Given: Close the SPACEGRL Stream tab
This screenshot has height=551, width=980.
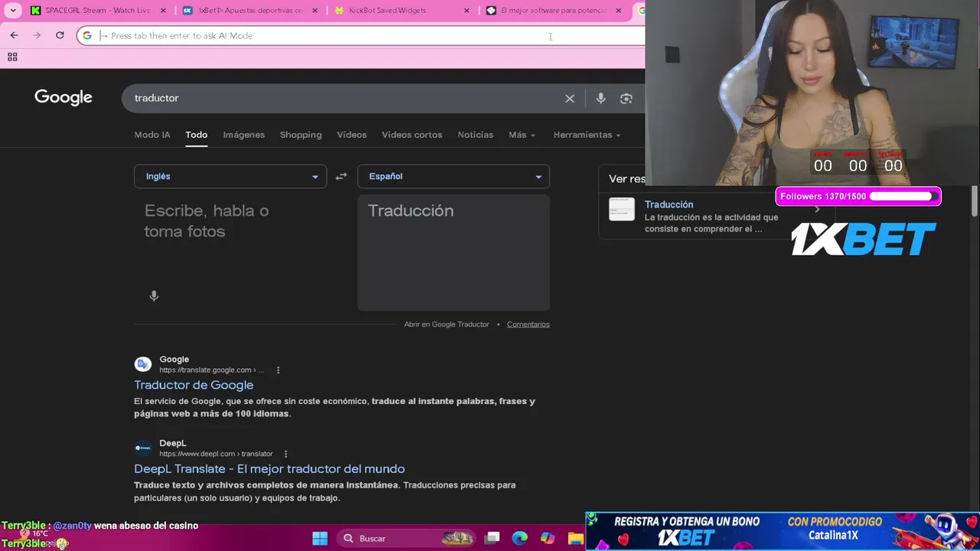Looking at the screenshot, I should point(164,11).
